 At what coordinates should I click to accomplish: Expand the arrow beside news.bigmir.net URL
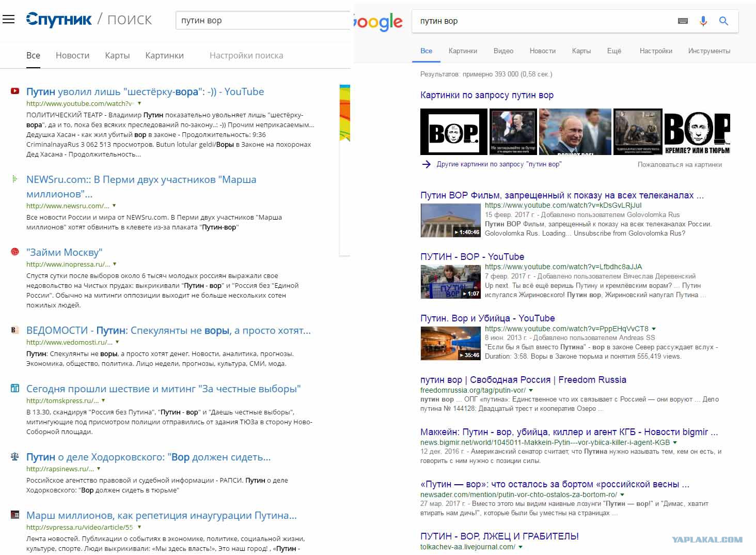[675, 443]
